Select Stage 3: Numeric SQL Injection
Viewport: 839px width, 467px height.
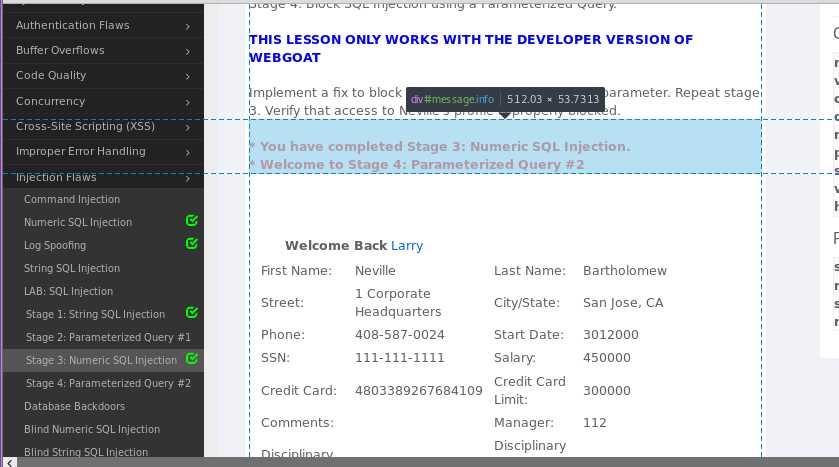(101, 360)
